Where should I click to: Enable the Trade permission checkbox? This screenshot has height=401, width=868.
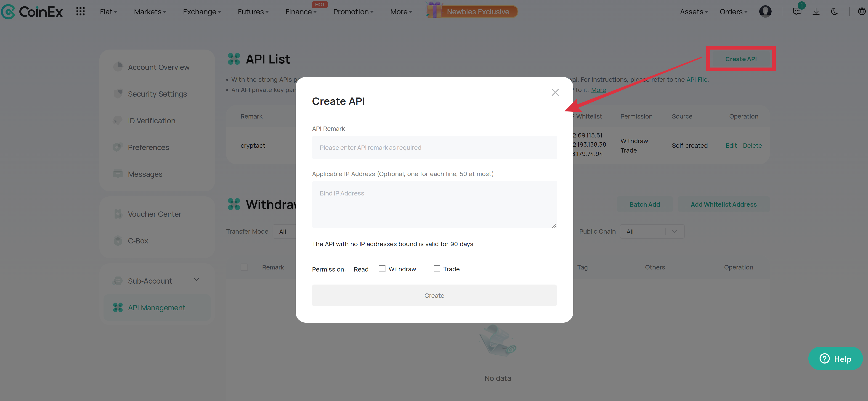pos(437,269)
